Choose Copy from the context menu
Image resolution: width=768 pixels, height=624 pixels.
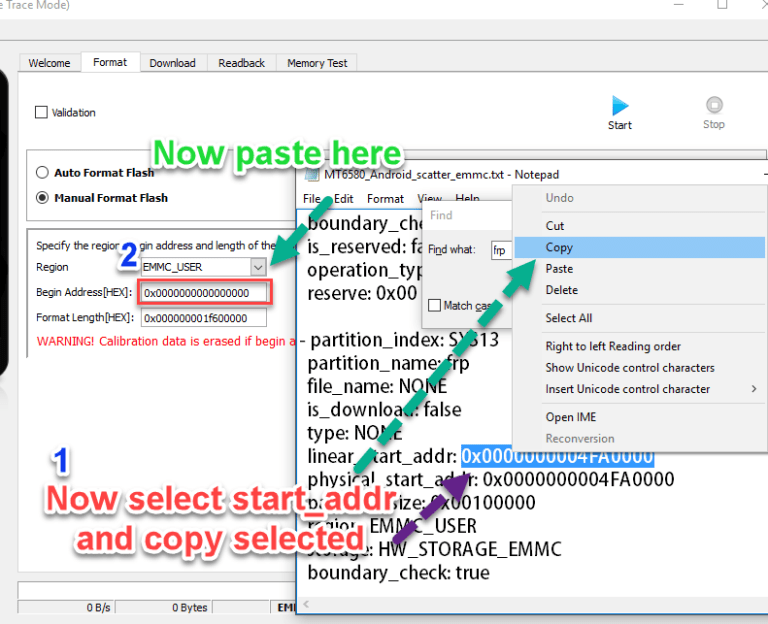coord(639,247)
